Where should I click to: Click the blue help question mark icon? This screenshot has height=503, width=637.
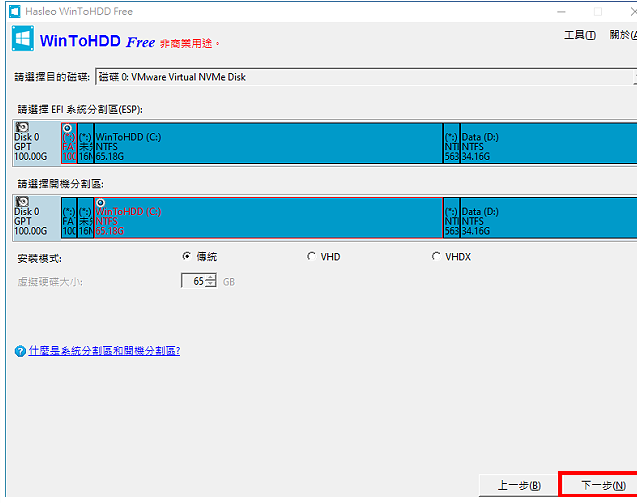[20, 351]
